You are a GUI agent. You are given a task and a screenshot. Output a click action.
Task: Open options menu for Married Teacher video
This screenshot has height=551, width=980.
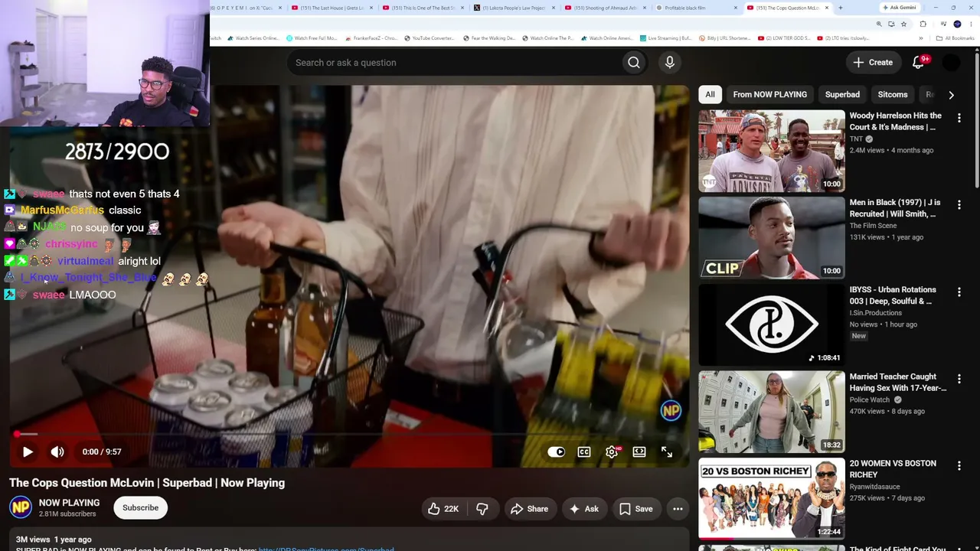click(959, 379)
